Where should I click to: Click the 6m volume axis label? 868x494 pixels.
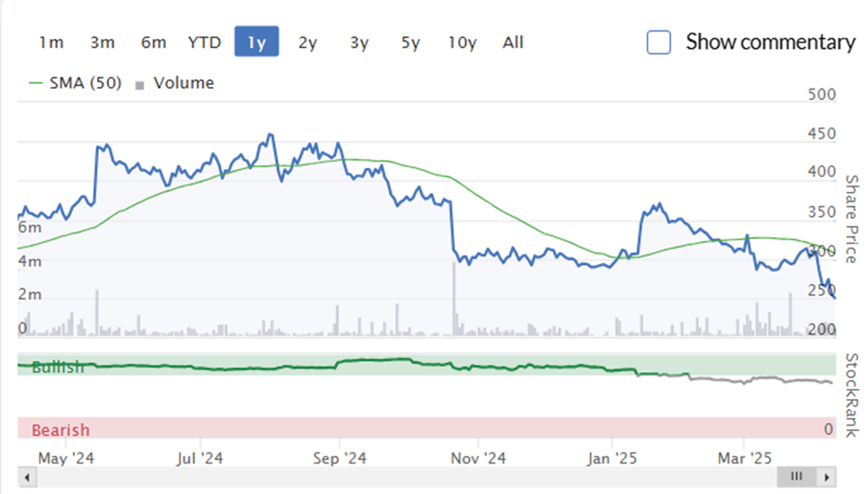click(x=30, y=228)
